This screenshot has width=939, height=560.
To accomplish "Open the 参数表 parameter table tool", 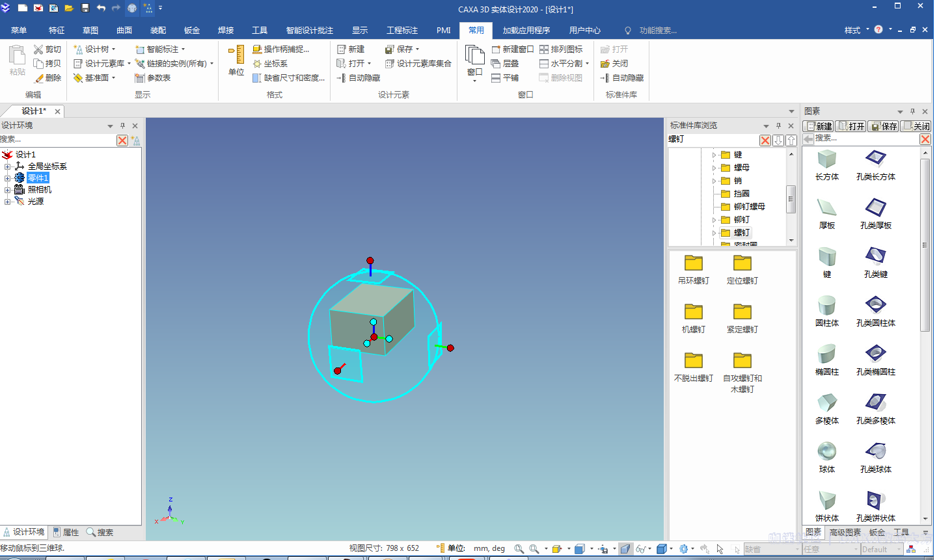I will point(153,78).
